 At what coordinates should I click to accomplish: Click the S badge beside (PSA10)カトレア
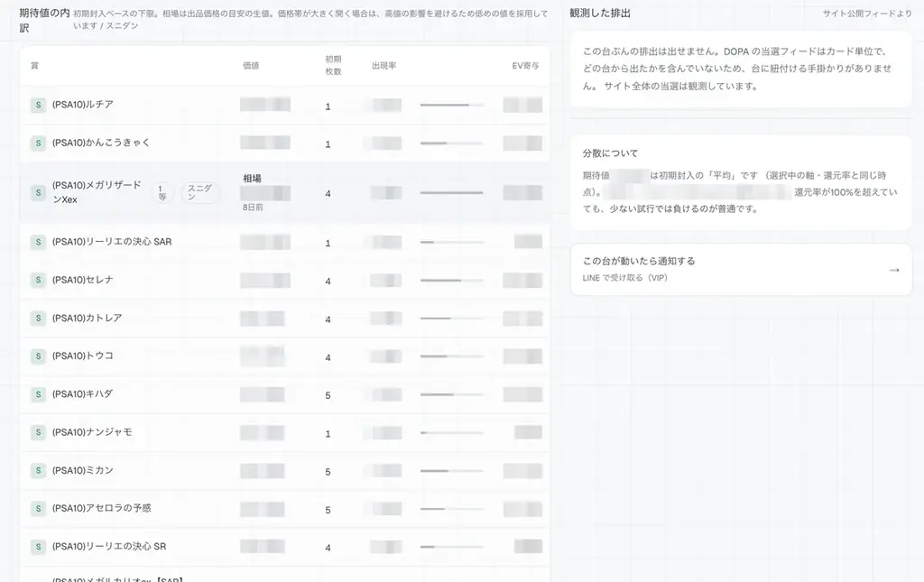[x=38, y=319]
